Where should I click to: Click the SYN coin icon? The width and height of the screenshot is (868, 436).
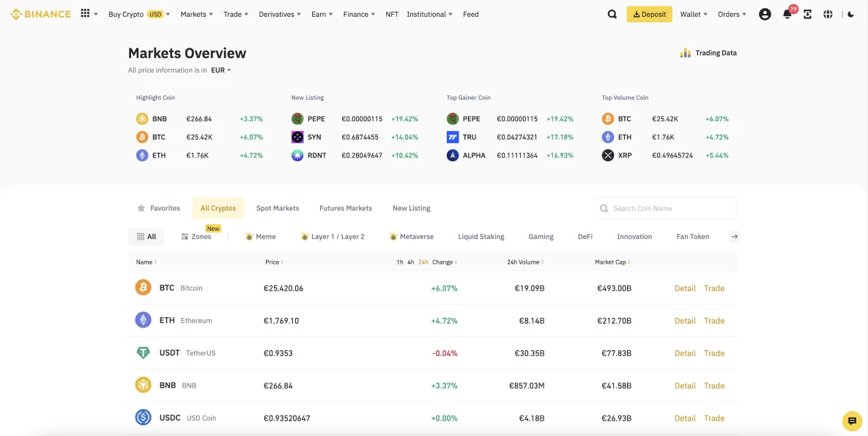pyautogui.click(x=298, y=137)
